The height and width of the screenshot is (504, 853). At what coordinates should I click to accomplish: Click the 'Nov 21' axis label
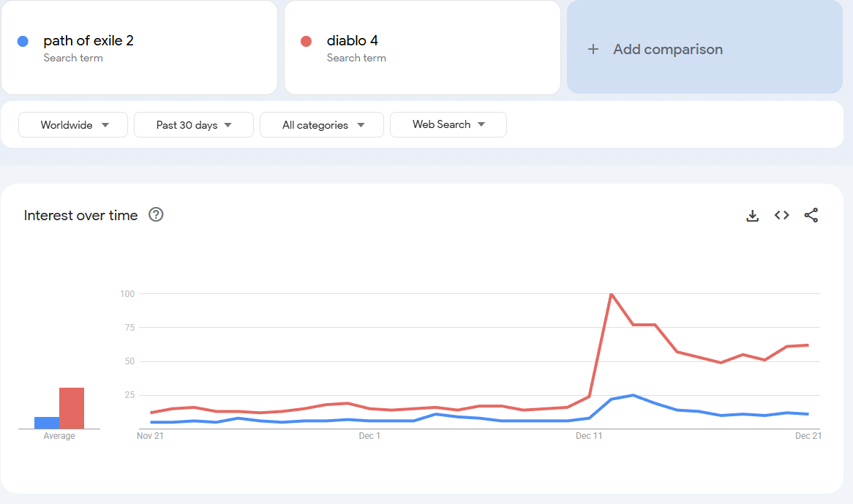150,436
